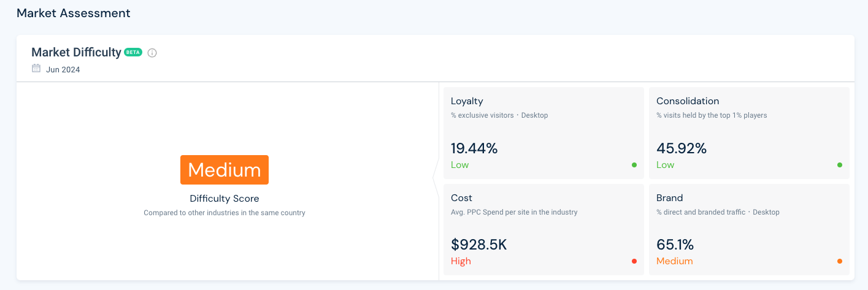Click the green status dot in Consolidation card

coord(839,165)
